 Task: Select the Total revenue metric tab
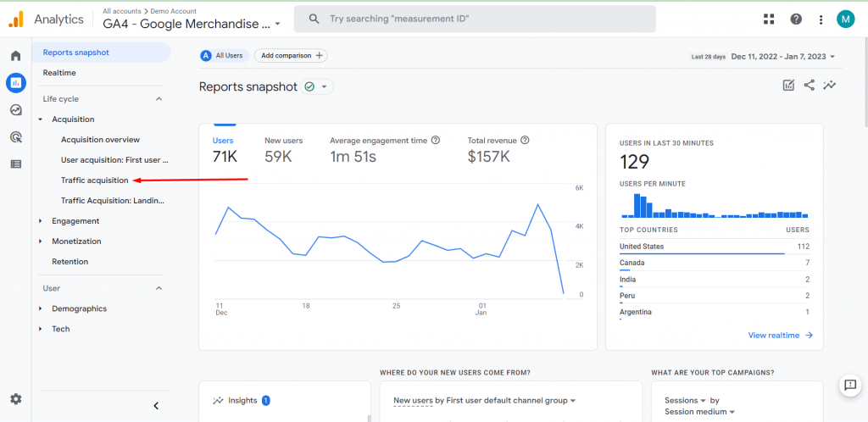point(498,149)
